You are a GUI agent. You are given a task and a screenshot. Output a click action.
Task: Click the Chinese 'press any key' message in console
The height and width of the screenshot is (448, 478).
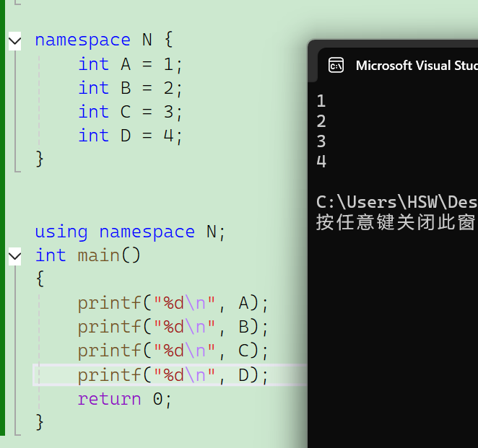click(397, 222)
